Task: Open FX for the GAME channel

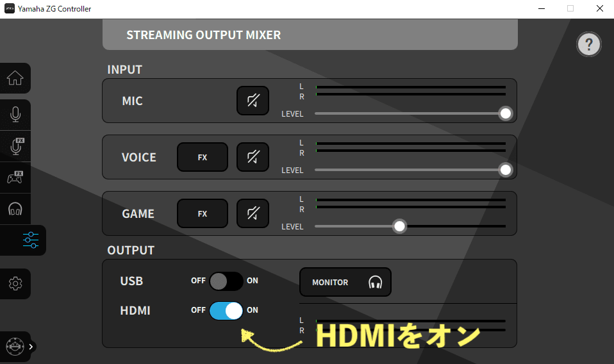Action: [202, 213]
